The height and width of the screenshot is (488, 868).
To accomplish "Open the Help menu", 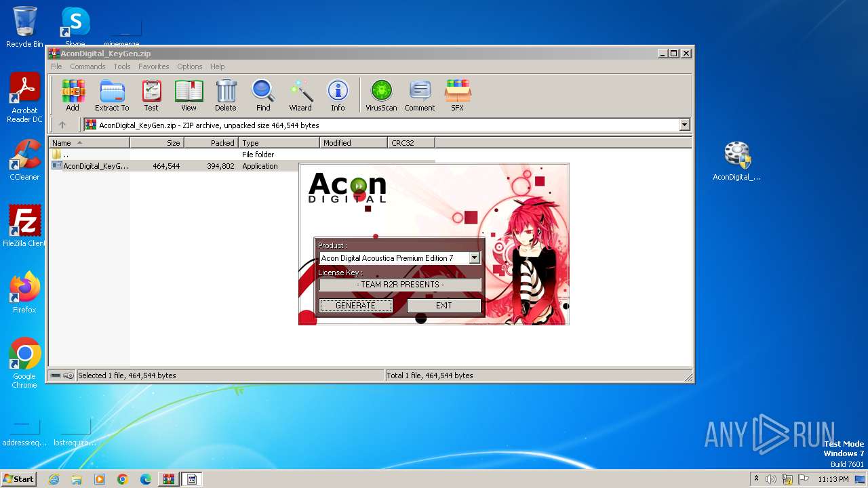I will pyautogui.click(x=217, y=66).
